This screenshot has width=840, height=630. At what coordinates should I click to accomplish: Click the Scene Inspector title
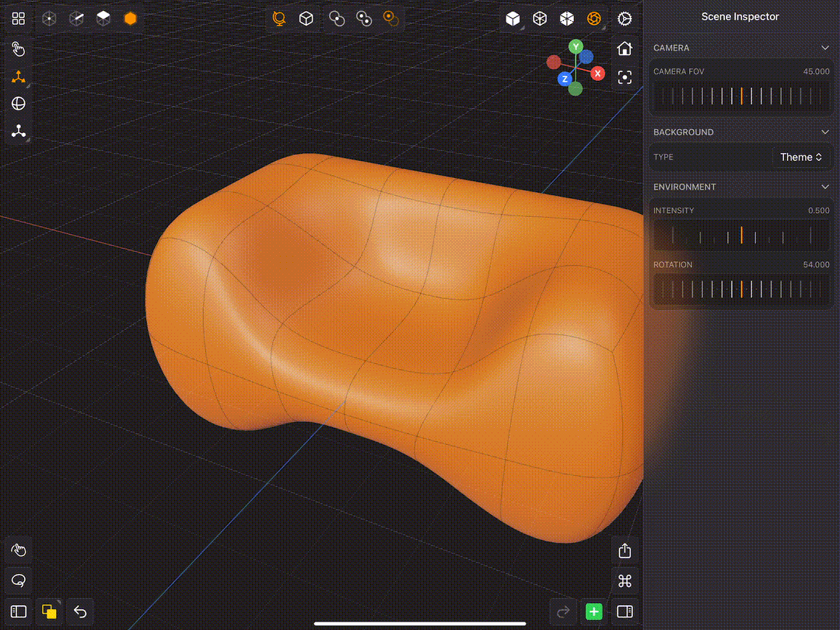point(740,16)
